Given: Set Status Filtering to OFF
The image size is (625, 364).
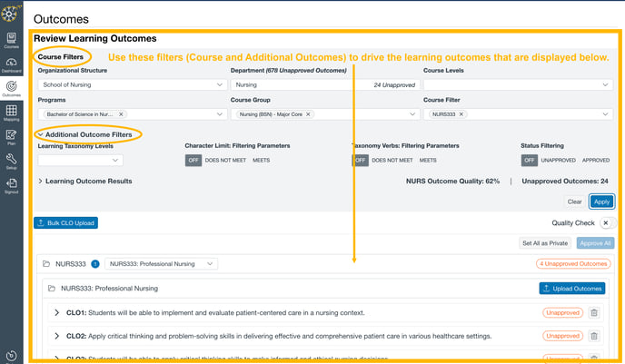Looking at the screenshot, I should (x=530, y=160).
